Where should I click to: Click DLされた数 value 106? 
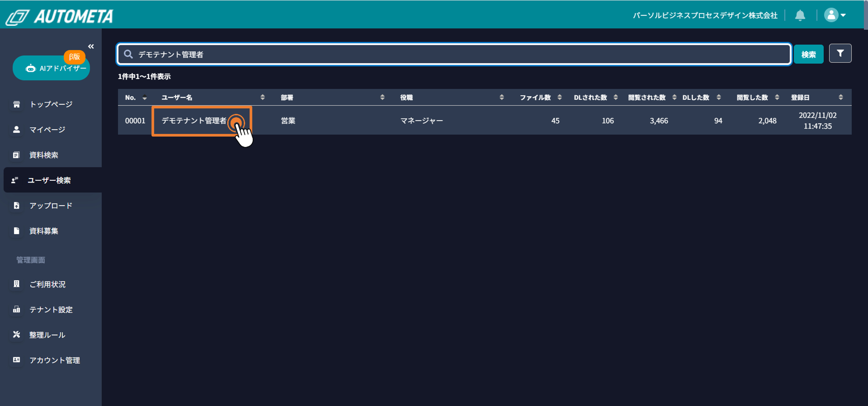(608, 121)
